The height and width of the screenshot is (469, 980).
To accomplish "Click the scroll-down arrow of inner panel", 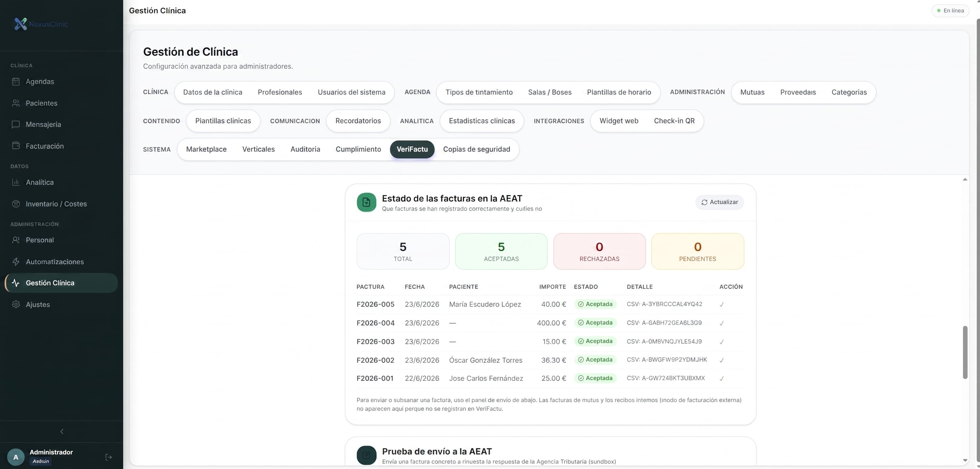I will coord(965,460).
